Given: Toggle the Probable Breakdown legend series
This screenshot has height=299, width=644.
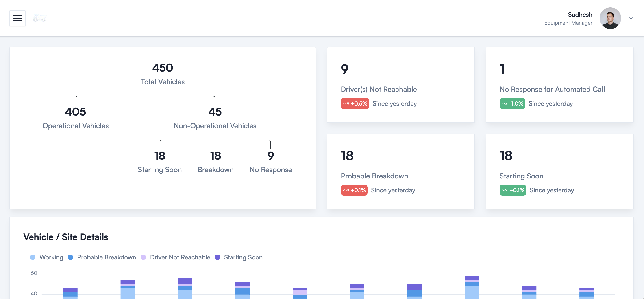Looking at the screenshot, I should (x=102, y=257).
